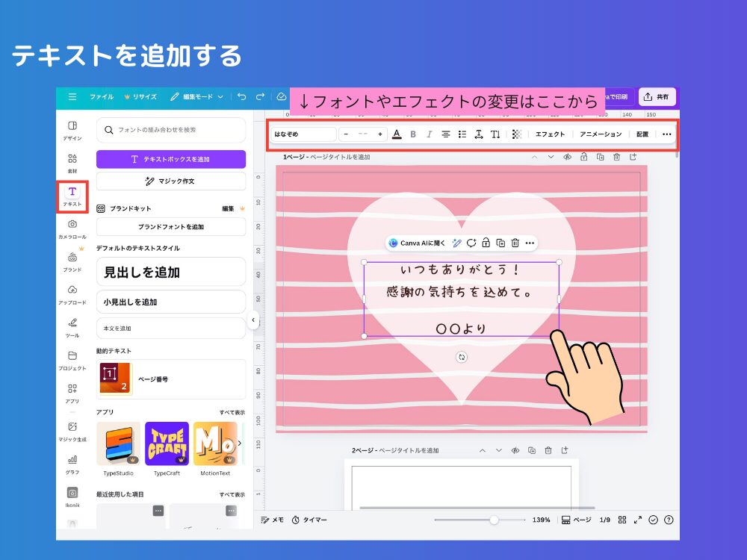Collapse the left panel with the chevron
The height and width of the screenshot is (560, 747).
(x=253, y=319)
